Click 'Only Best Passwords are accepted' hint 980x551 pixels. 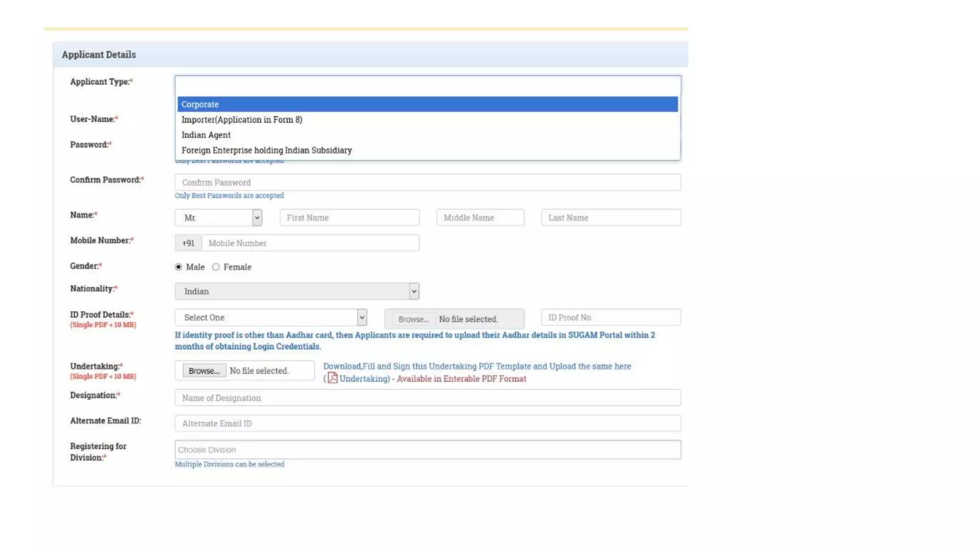click(x=229, y=196)
